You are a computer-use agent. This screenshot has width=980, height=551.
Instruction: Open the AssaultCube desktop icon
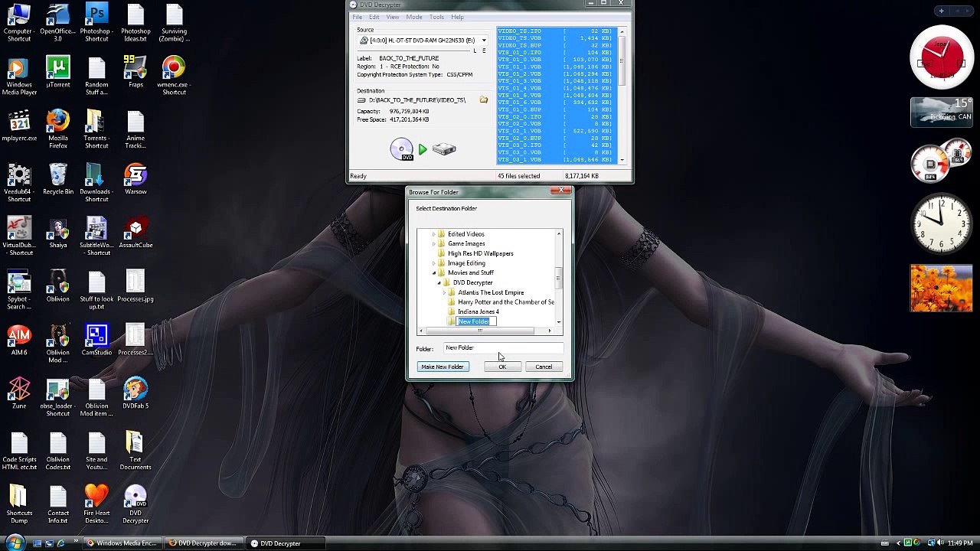tap(136, 233)
